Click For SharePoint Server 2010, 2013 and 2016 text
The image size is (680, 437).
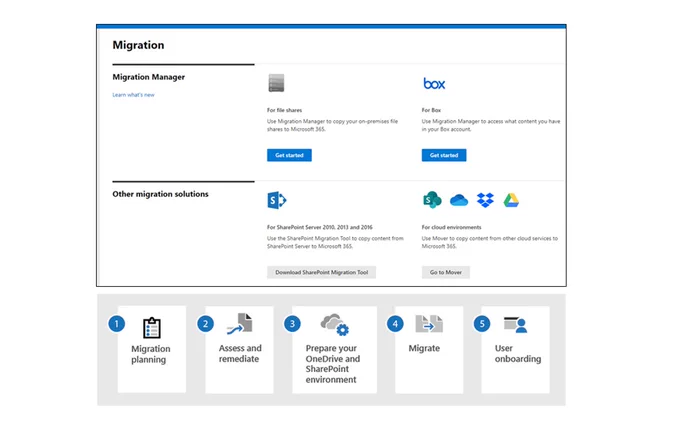pos(320,227)
